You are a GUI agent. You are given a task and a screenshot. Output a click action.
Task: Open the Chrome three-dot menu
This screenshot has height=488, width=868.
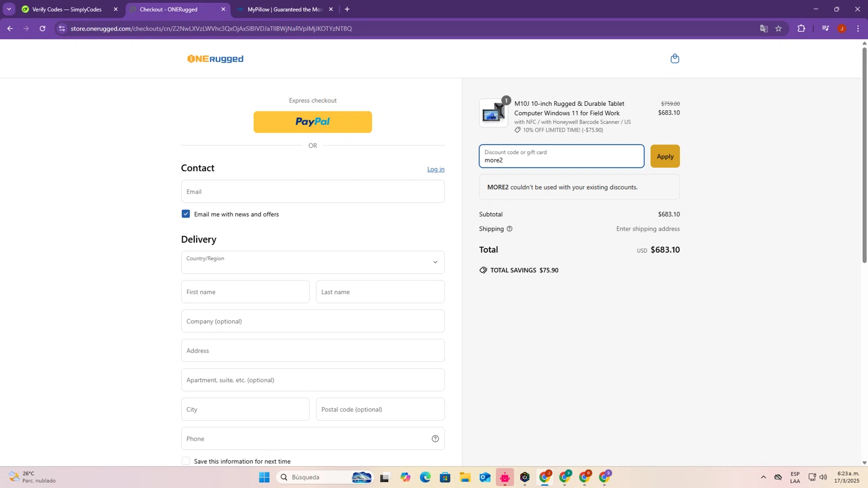point(858,28)
